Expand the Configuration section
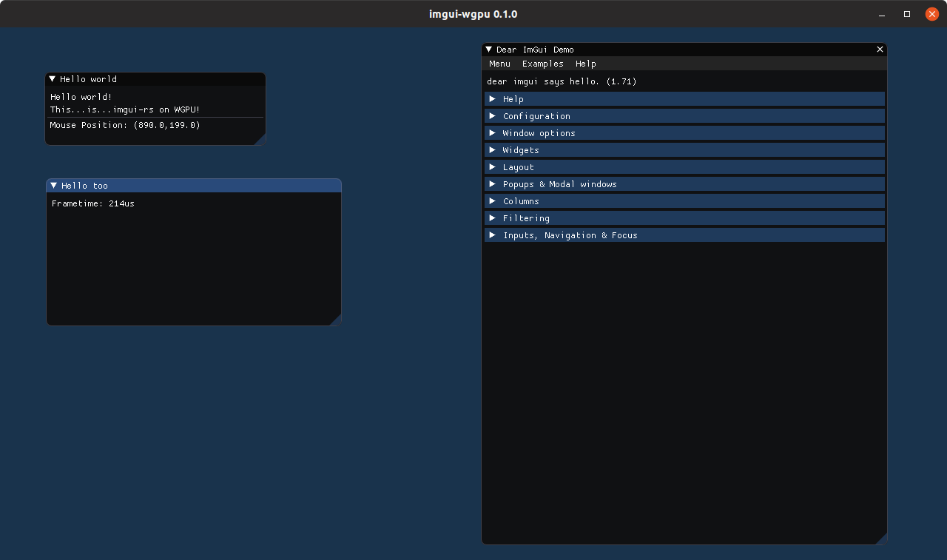Image resolution: width=947 pixels, height=560 pixels. point(684,116)
